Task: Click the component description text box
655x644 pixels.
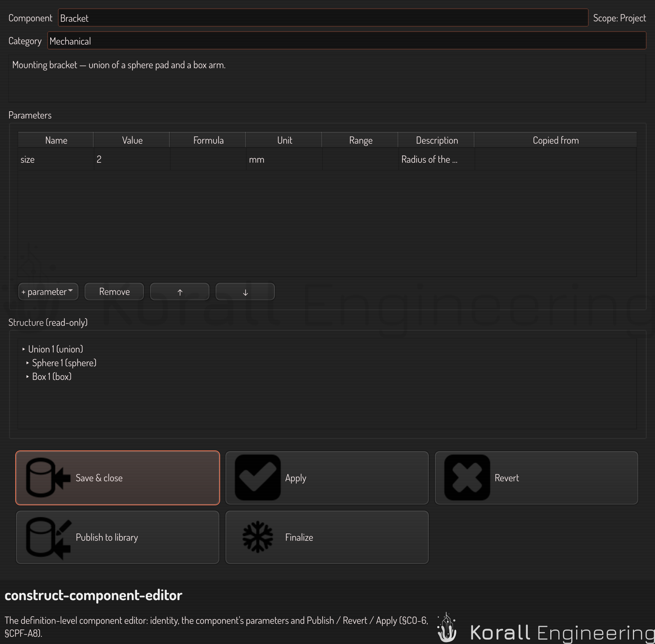Action: tap(327, 78)
